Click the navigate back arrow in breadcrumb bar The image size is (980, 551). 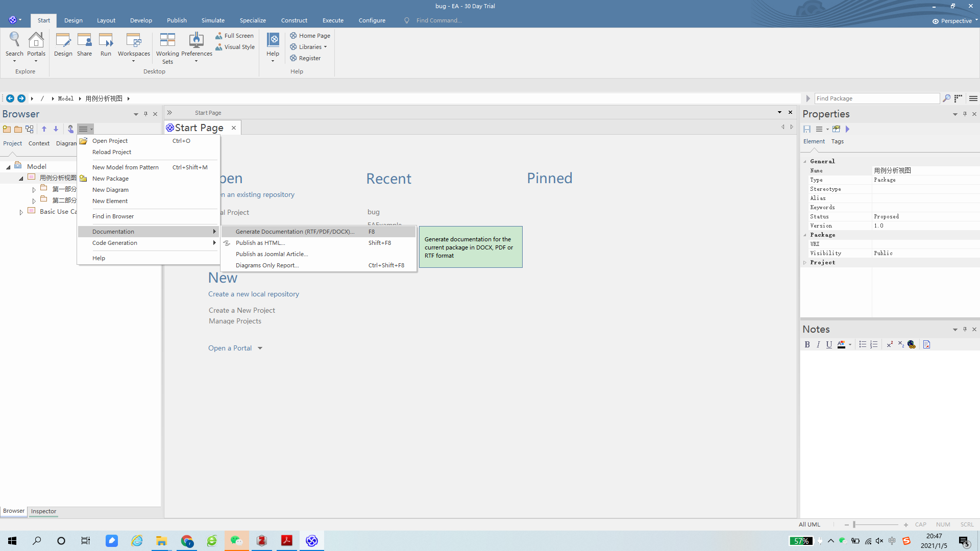(10, 98)
